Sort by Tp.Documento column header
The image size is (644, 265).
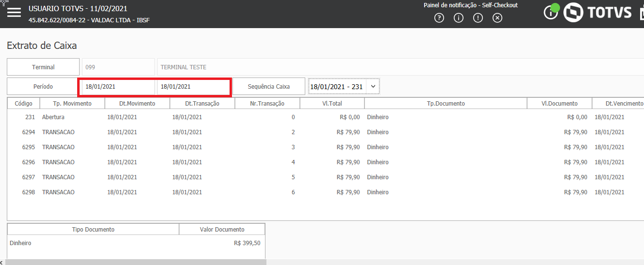(x=446, y=103)
